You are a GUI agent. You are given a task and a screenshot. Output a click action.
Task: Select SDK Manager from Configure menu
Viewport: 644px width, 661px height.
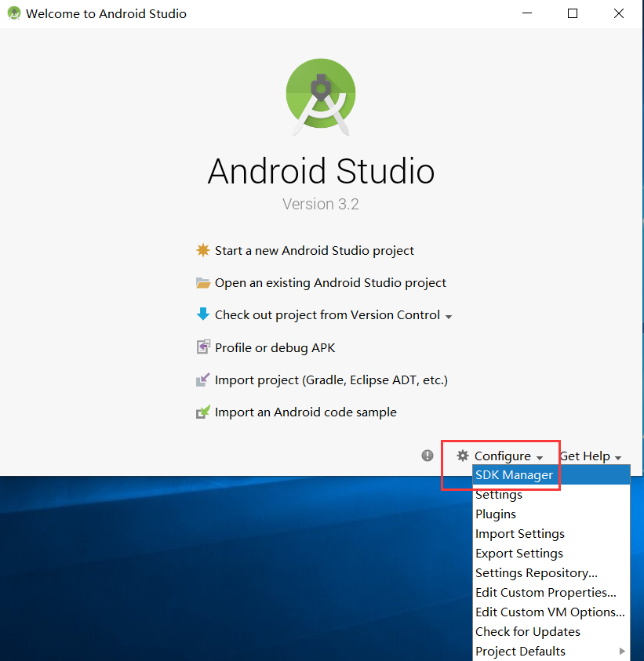pyautogui.click(x=515, y=474)
